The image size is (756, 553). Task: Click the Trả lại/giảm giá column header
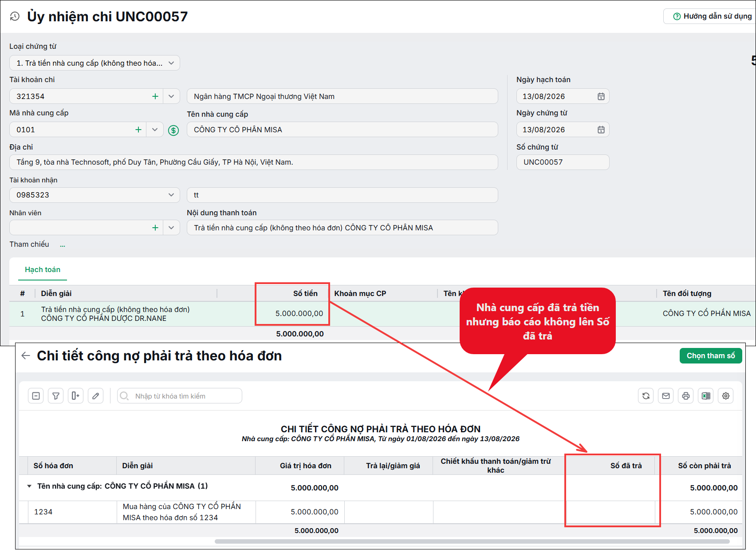tap(393, 466)
